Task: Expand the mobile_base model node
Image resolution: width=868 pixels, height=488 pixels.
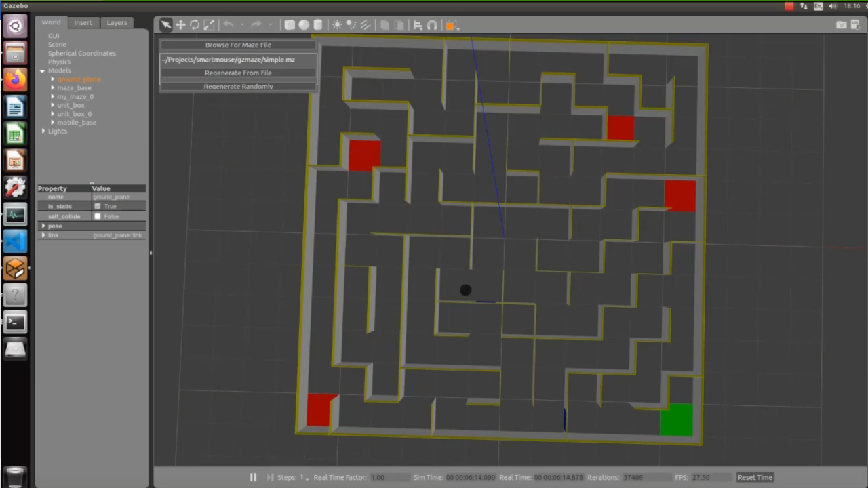Action: (x=52, y=123)
